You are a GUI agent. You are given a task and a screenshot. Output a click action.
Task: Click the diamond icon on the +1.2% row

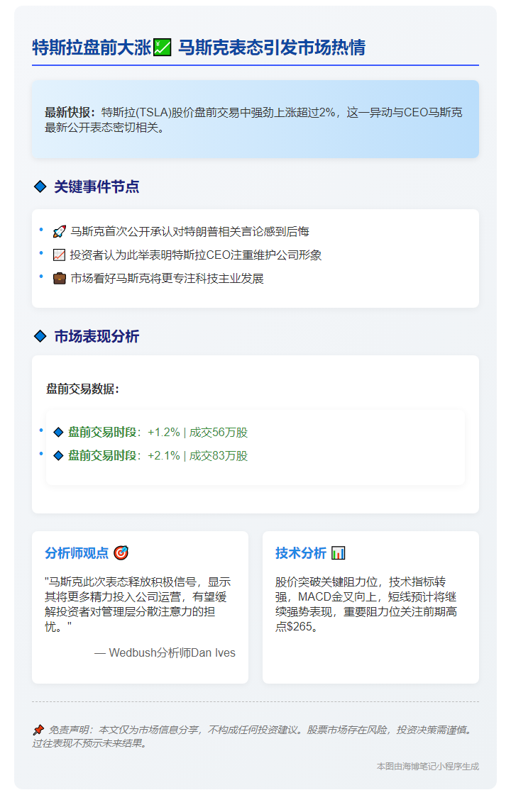click(x=59, y=432)
